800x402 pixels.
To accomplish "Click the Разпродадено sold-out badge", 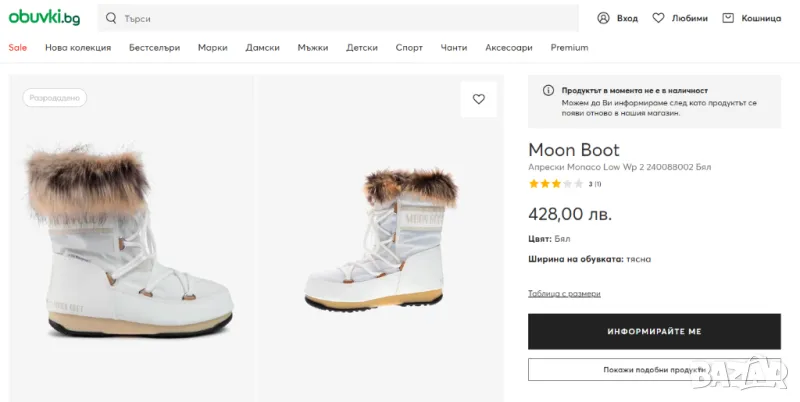I will click(x=55, y=98).
